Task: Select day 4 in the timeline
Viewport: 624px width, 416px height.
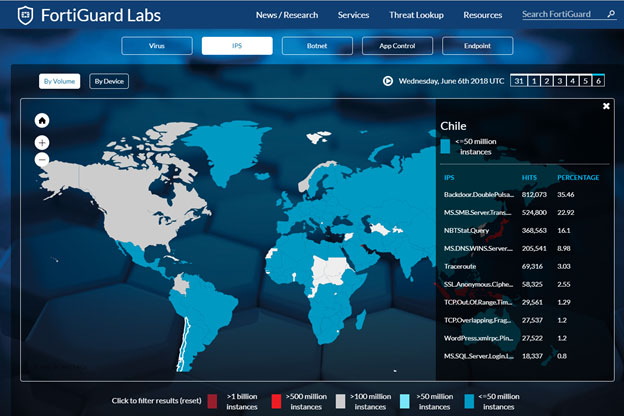Action: click(573, 81)
